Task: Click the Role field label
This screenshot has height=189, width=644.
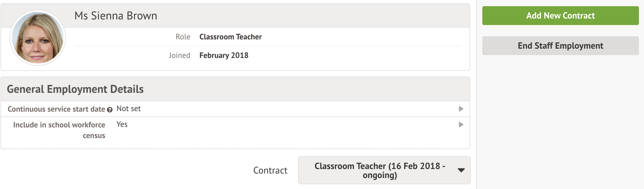Action: pos(183,37)
